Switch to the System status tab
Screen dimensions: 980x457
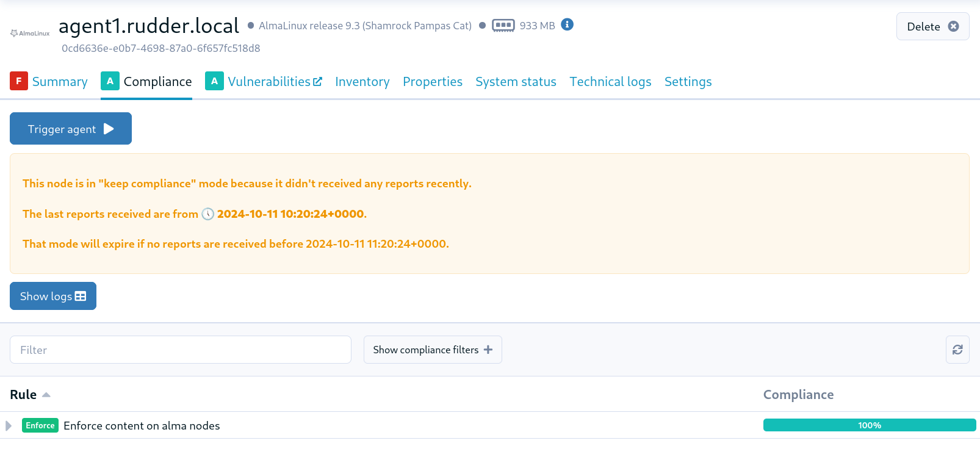[516, 82]
